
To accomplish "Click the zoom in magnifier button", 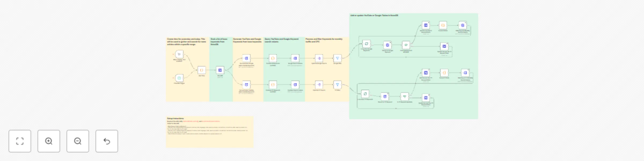I will [x=49, y=141].
